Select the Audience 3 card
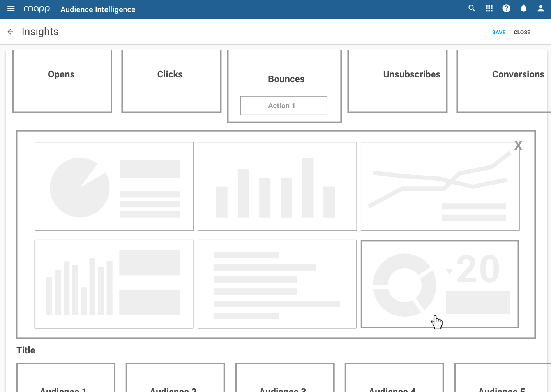Screen dimensions: 551x392 coord(285,378)
